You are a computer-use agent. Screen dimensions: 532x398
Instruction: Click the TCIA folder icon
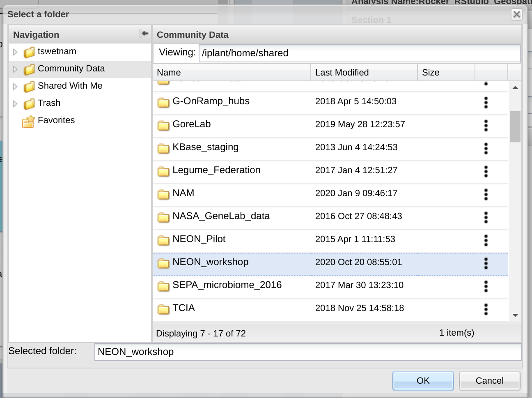pyautogui.click(x=163, y=309)
